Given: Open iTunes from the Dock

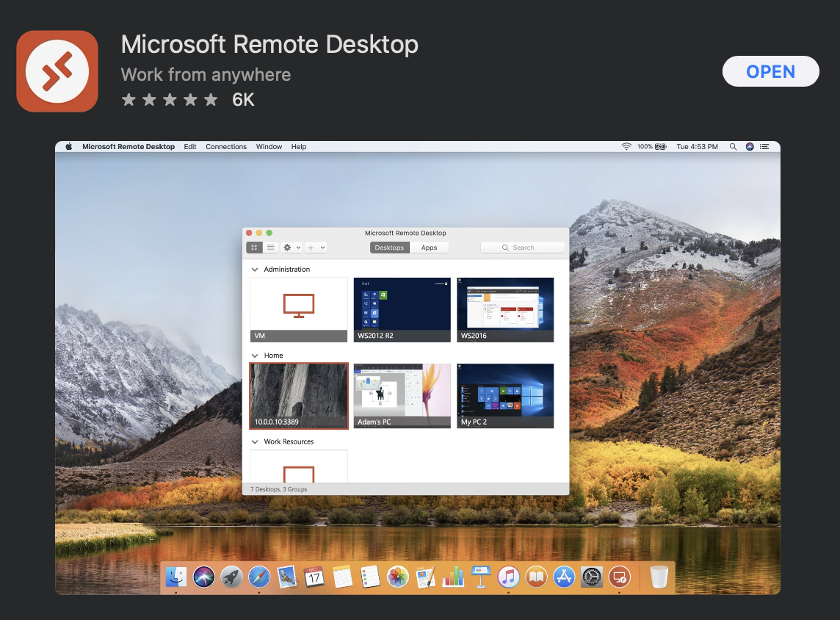Looking at the screenshot, I should tap(508, 577).
